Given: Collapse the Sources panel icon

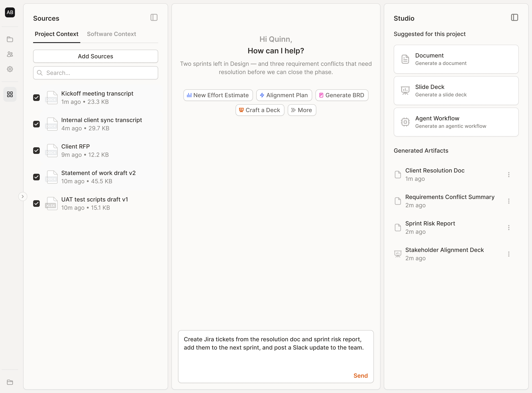Looking at the screenshot, I should click(x=154, y=18).
